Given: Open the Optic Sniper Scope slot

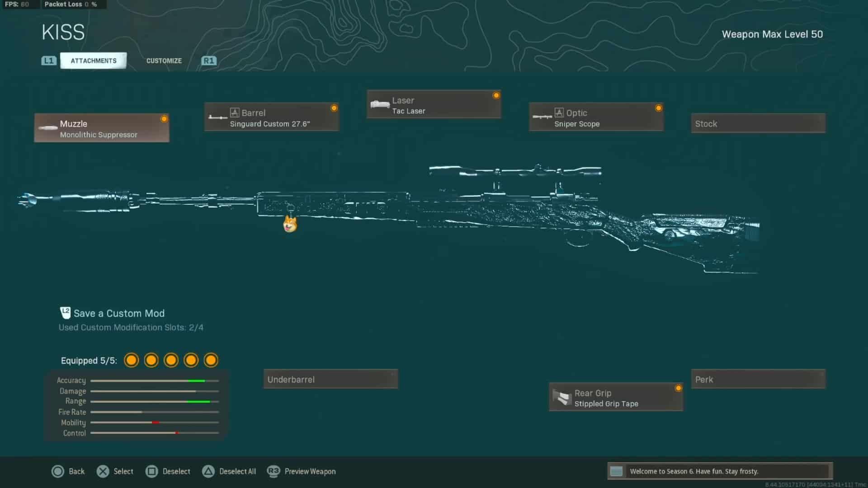Looking at the screenshot, I should (x=596, y=117).
